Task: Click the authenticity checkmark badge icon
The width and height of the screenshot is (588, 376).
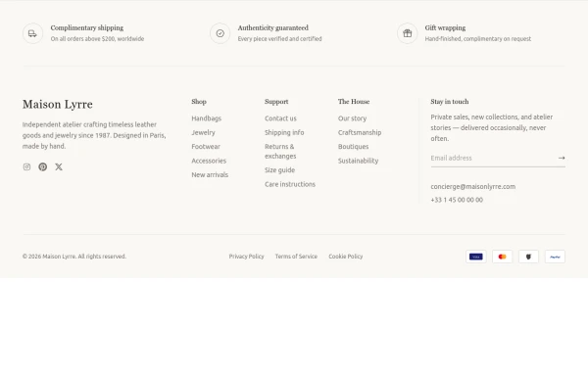Action: pos(220,33)
